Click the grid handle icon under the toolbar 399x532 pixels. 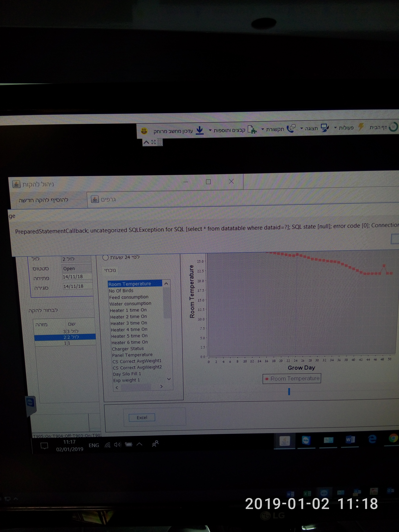(x=160, y=142)
